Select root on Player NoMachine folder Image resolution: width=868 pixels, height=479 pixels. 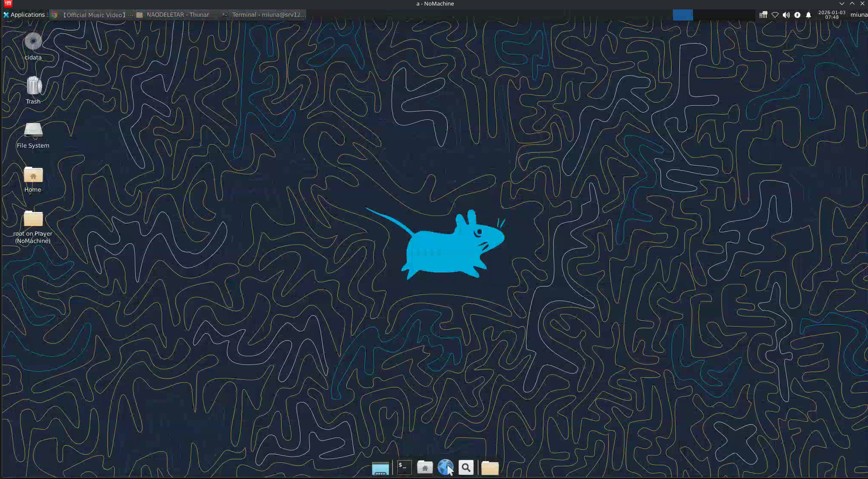33,219
